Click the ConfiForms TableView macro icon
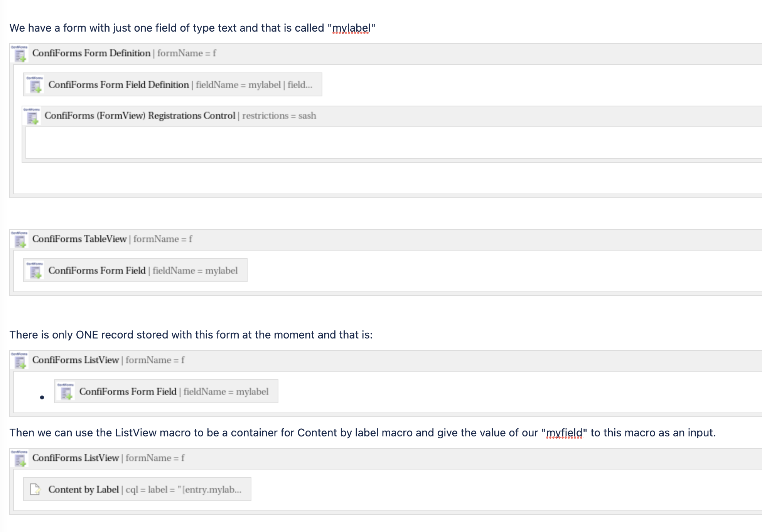 click(x=19, y=240)
